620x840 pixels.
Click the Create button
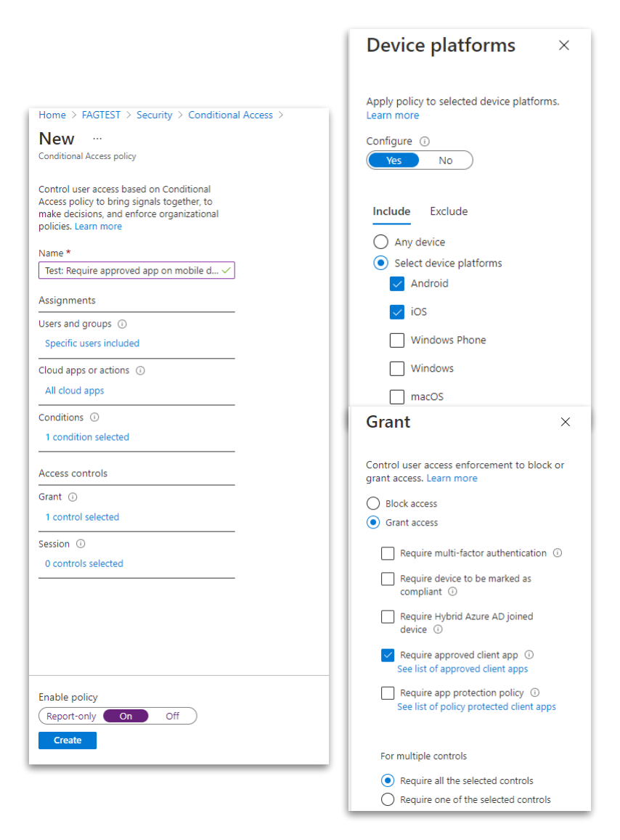click(x=67, y=740)
